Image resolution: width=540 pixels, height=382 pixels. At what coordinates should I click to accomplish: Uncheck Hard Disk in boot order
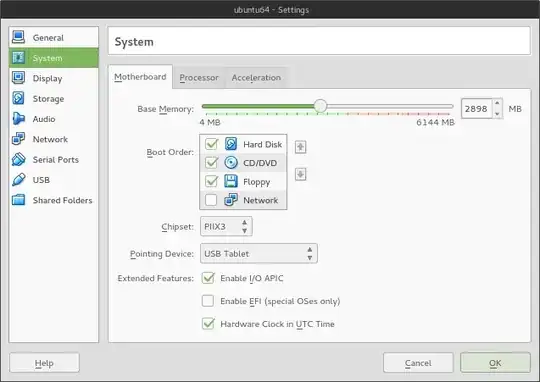point(211,144)
